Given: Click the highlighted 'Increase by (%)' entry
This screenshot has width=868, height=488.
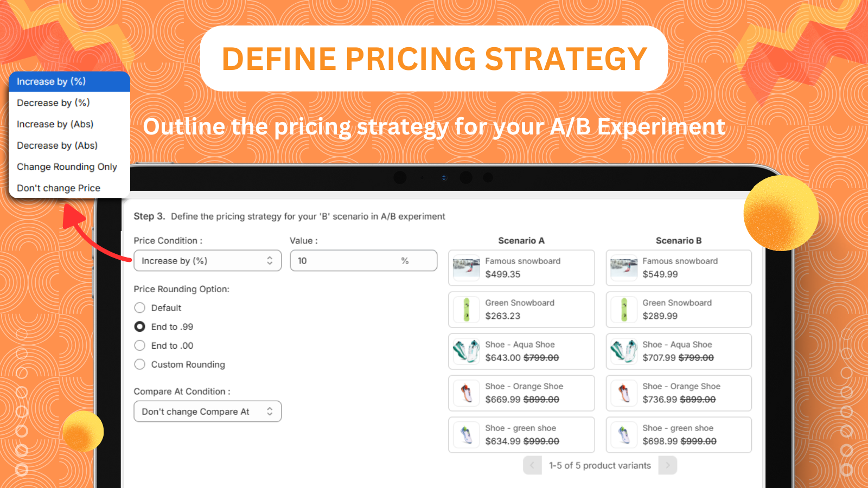Looking at the screenshot, I should click(x=51, y=81).
